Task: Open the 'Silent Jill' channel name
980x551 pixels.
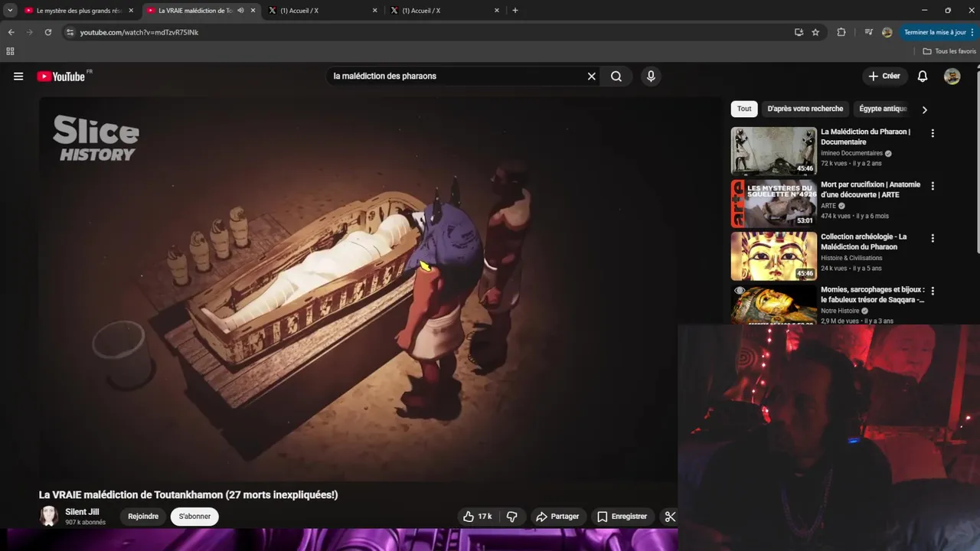Action: [82, 512]
